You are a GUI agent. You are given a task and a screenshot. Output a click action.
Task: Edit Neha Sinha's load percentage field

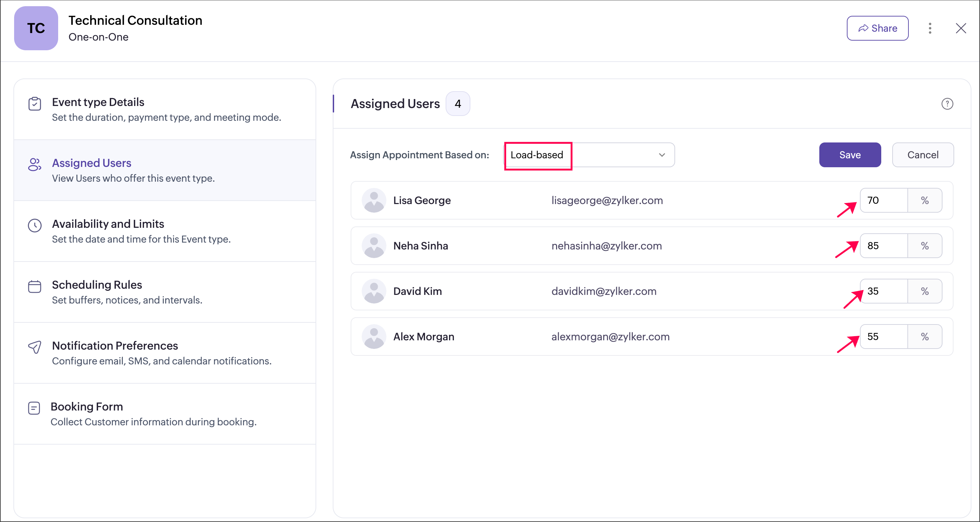[x=883, y=246]
